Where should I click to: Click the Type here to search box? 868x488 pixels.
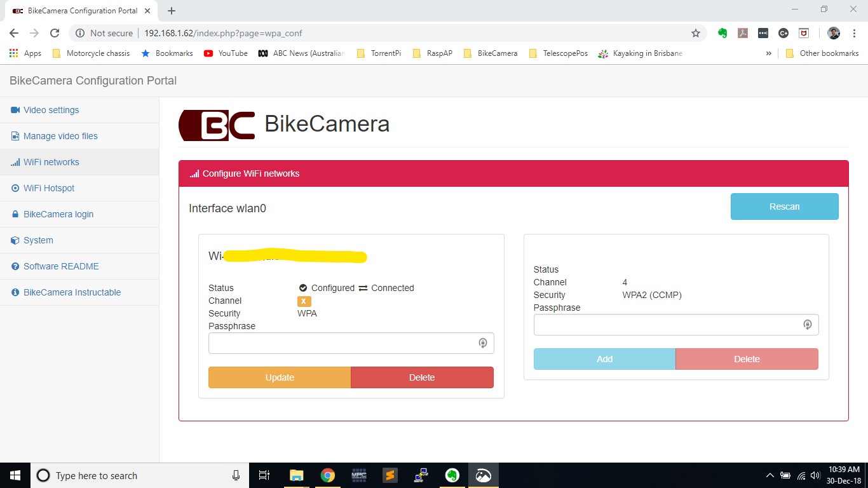coord(141,475)
